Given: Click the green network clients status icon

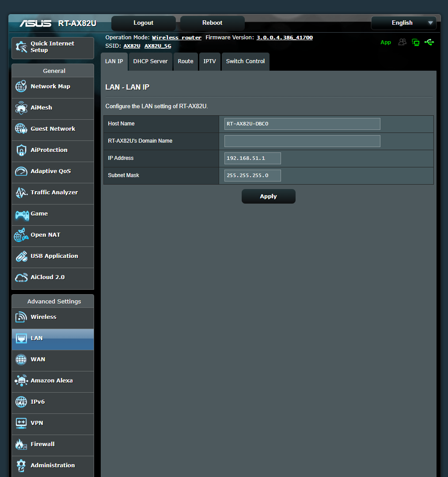Looking at the screenshot, I should click(415, 42).
